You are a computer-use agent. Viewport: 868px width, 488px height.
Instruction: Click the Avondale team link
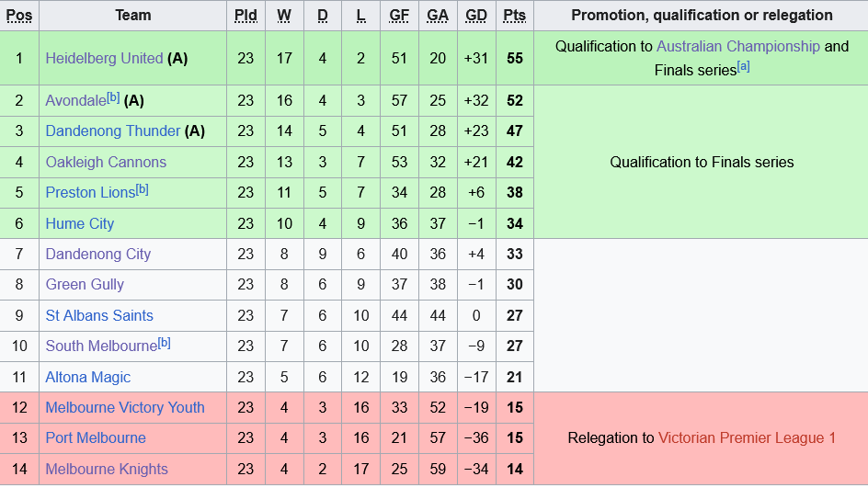click(x=75, y=101)
